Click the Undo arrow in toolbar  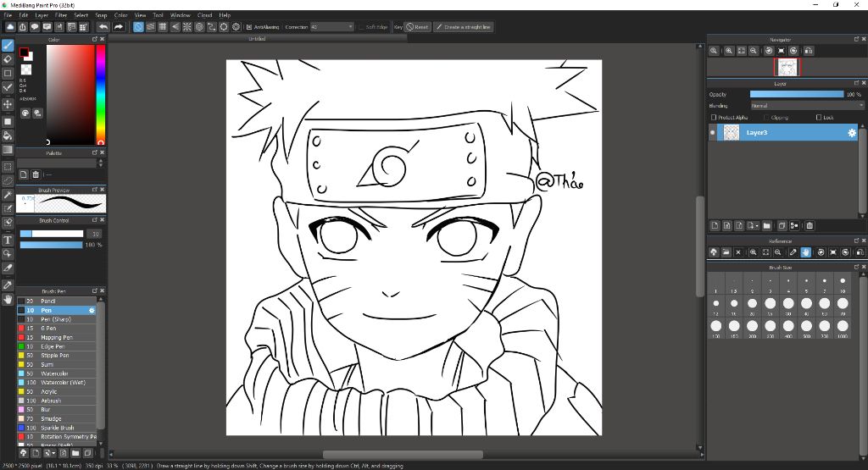point(103,26)
